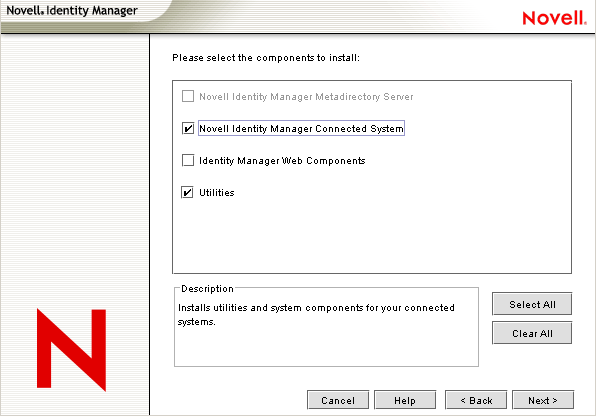Click the Novell Identity Manager title text

pyautogui.click(x=72, y=10)
